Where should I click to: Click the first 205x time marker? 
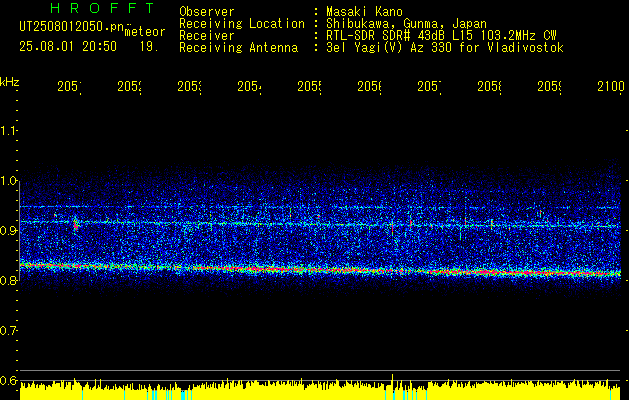69,86
